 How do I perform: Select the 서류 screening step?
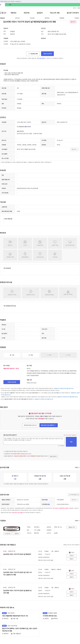pyautogui.click(x=12, y=355)
